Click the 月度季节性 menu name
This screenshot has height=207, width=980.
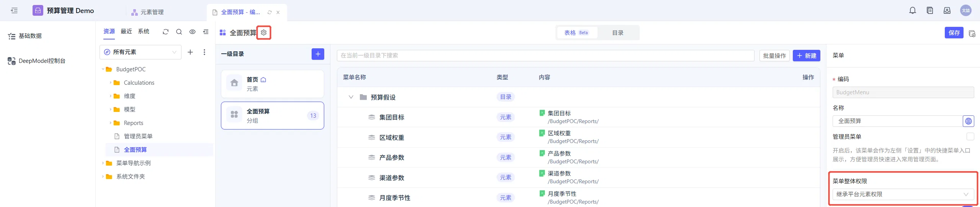(x=395, y=198)
